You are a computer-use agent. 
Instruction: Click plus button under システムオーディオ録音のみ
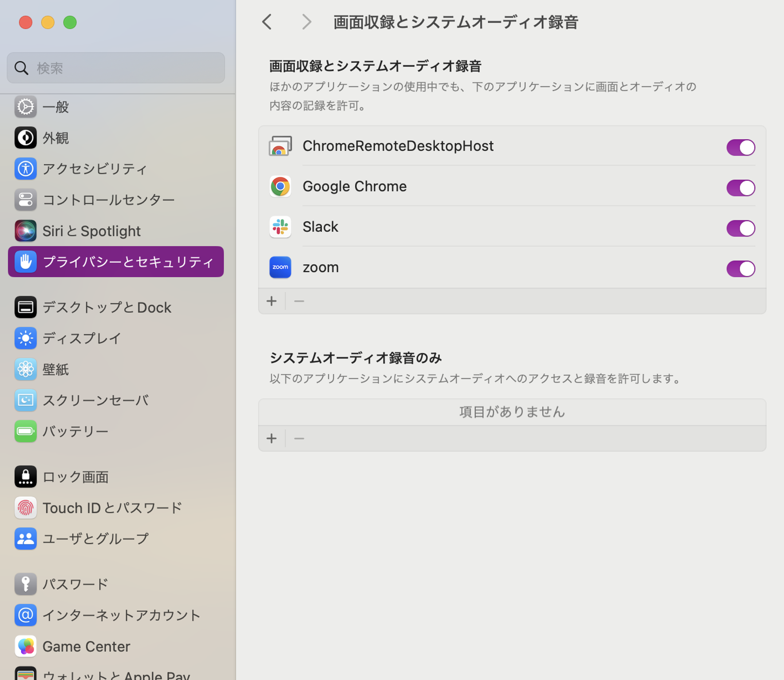click(272, 438)
